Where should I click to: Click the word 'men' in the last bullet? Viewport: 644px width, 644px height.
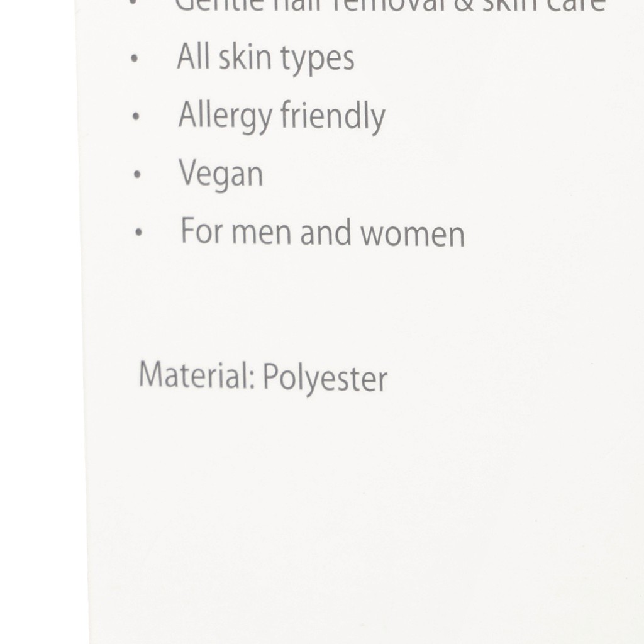click(262, 235)
